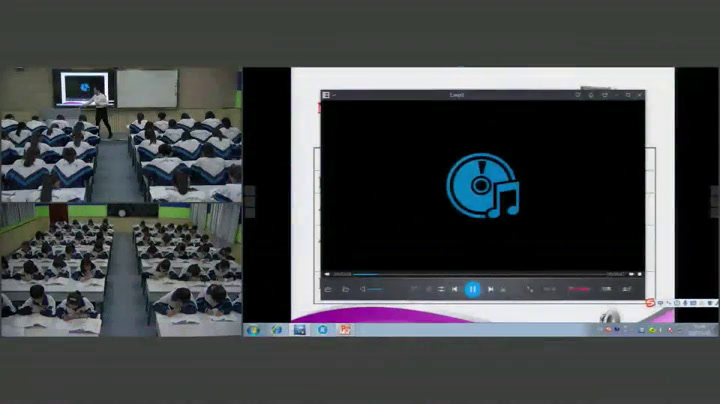This screenshot has width=720, height=404.
Task: Pause playback with the blue pause button
Action: click(x=472, y=289)
